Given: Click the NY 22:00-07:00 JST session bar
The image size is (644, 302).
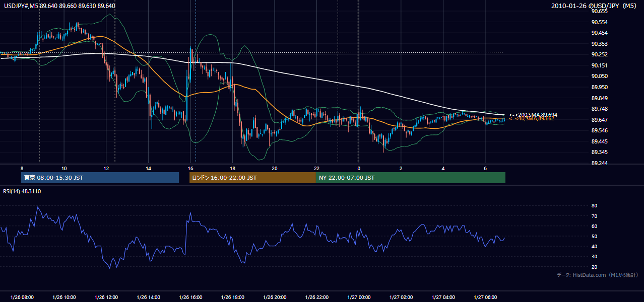Looking at the screenshot, I should tap(411, 178).
